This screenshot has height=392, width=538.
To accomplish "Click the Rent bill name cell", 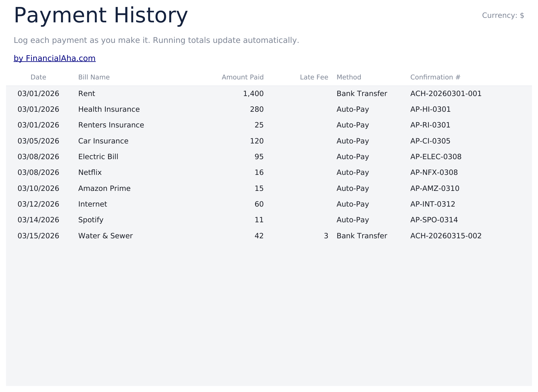I will pos(87,94).
